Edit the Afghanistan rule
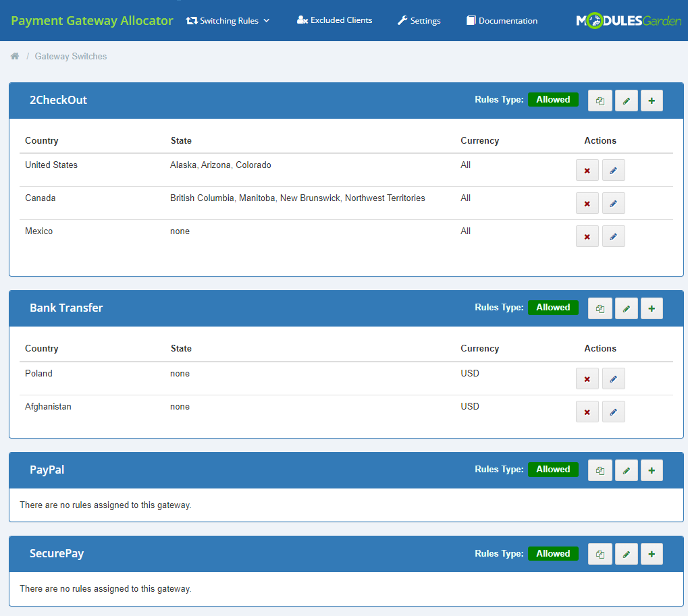Image resolution: width=688 pixels, height=616 pixels. click(614, 412)
